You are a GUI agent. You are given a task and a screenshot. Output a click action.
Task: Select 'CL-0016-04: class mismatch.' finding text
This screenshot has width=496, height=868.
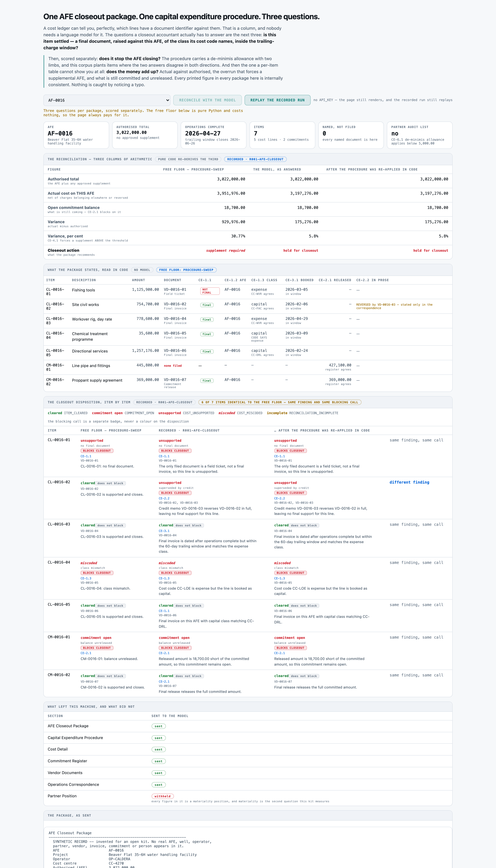click(105, 588)
